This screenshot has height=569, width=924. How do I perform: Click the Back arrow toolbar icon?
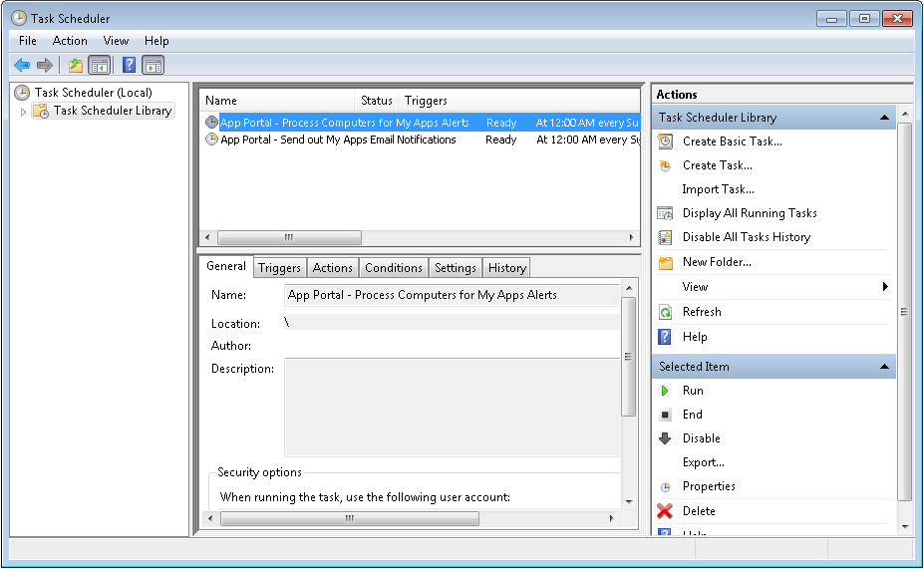tap(21, 66)
